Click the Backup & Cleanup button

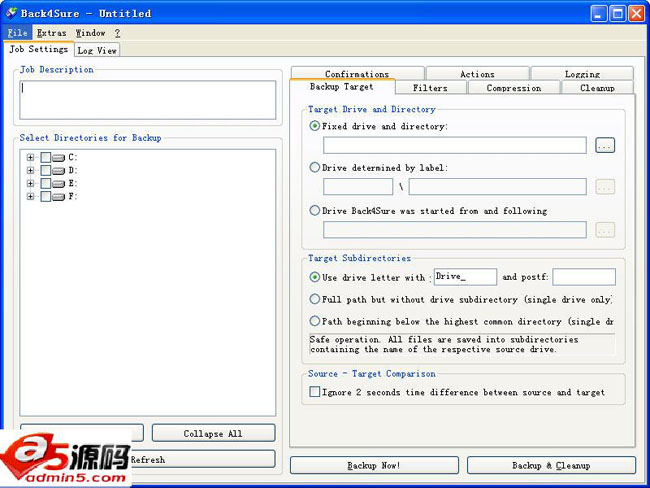pyautogui.click(x=551, y=465)
